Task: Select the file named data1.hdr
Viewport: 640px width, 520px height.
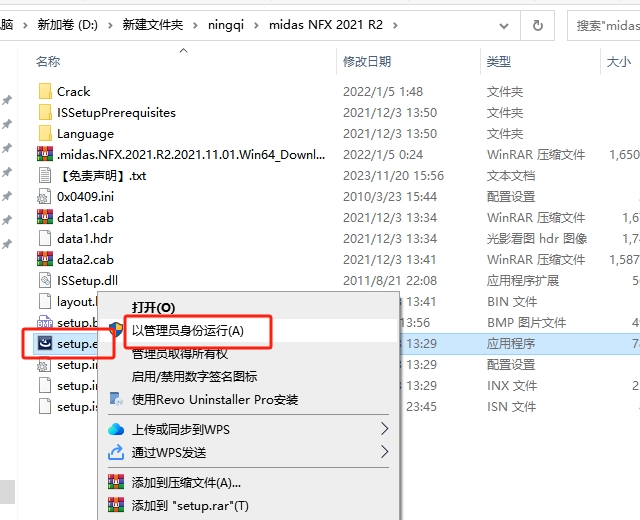Action: coord(85,238)
